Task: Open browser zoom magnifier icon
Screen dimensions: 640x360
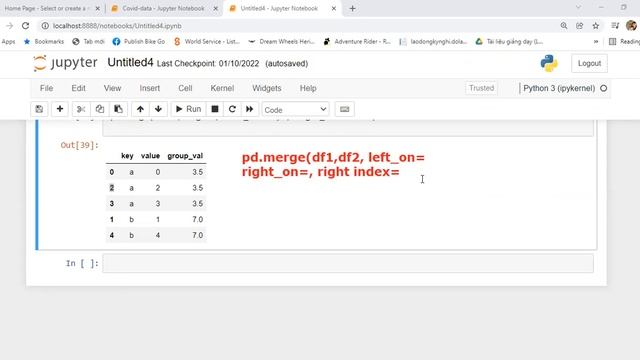Action: tap(564, 26)
